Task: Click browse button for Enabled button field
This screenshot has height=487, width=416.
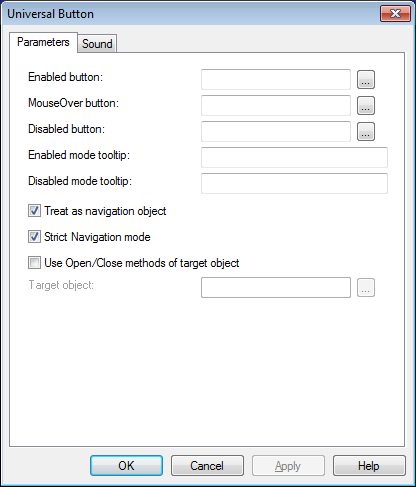Action: [366, 80]
